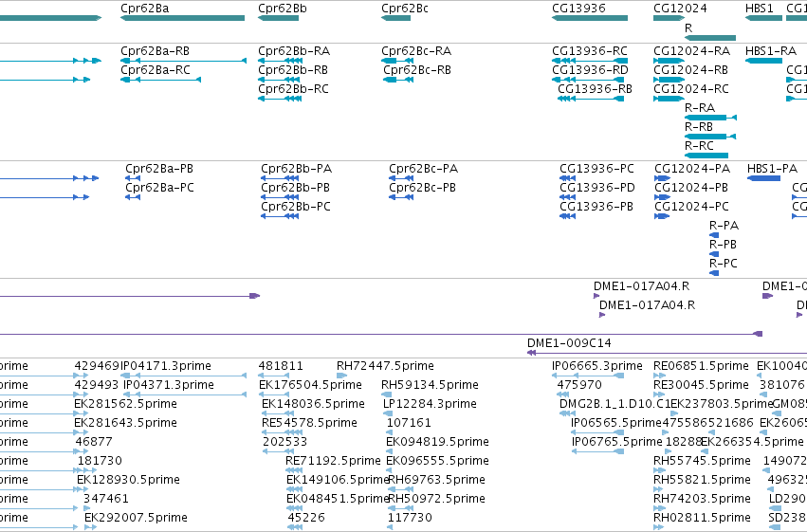Click EST feature 481811
This screenshot has width=807, height=532.
coord(273,376)
